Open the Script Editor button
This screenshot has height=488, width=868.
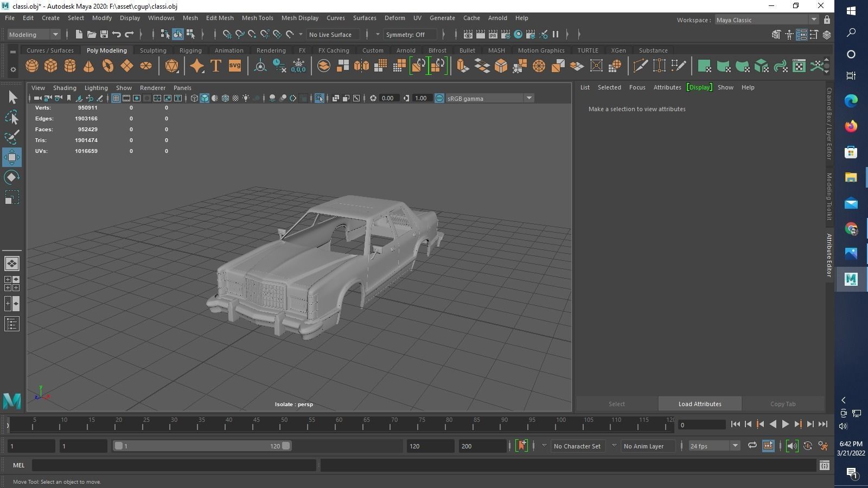tap(824, 465)
